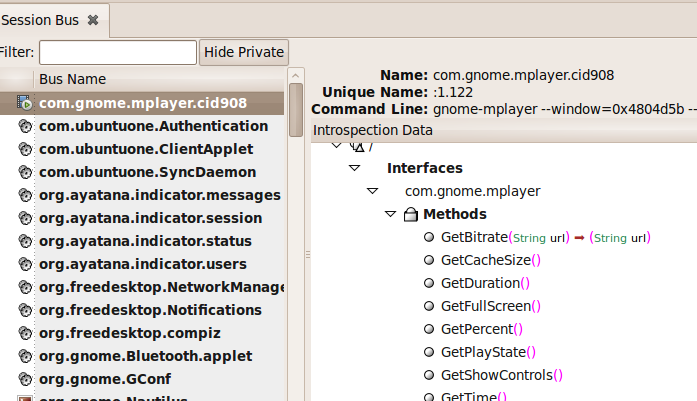
Task: Select the GetPlayState() method
Action: pyautogui.click(x=489, y=352)
